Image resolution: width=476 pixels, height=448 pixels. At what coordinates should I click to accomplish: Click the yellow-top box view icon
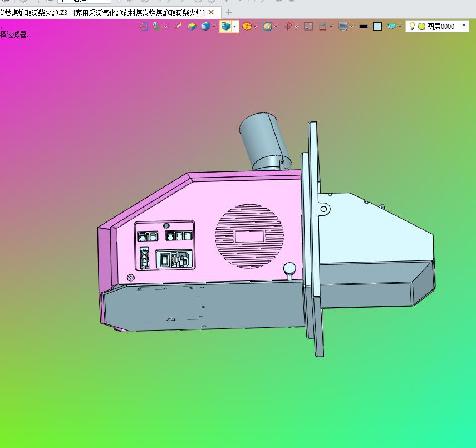point(192,27)
